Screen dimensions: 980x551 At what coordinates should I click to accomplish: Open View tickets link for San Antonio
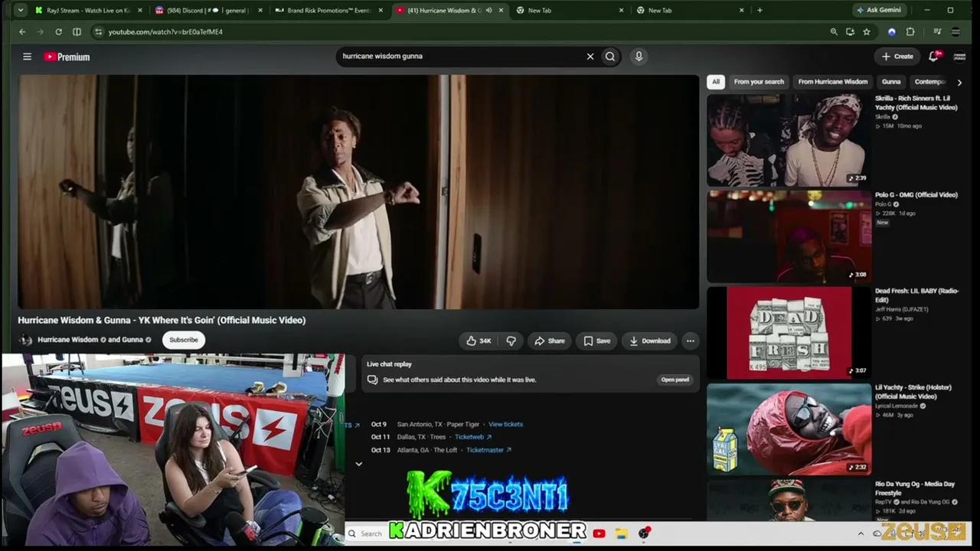tap(505, 424)
